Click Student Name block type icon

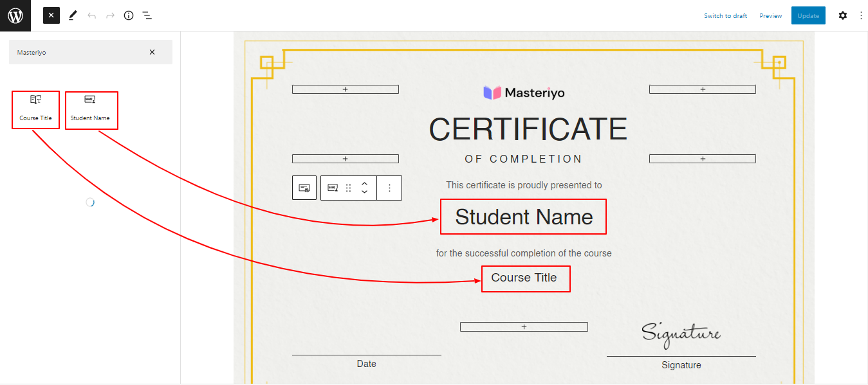[x=333, y=188]
